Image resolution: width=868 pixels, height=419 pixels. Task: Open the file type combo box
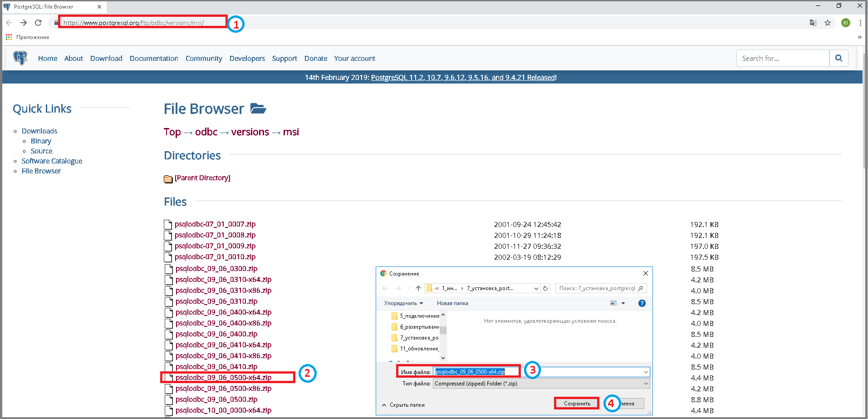[541, 384]
